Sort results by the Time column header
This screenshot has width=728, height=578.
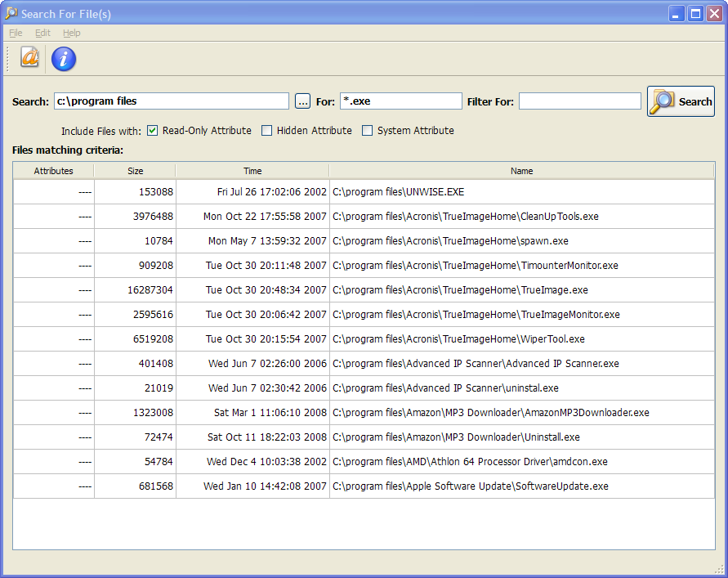(252, 171)
